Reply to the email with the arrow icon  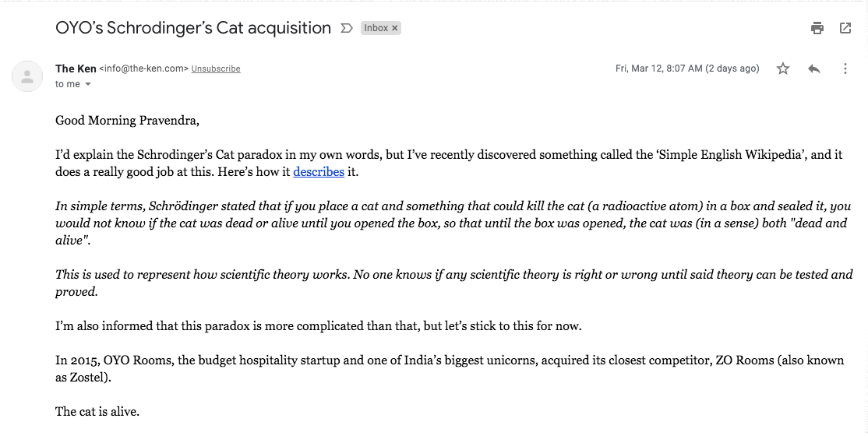(x=813, y=69)
